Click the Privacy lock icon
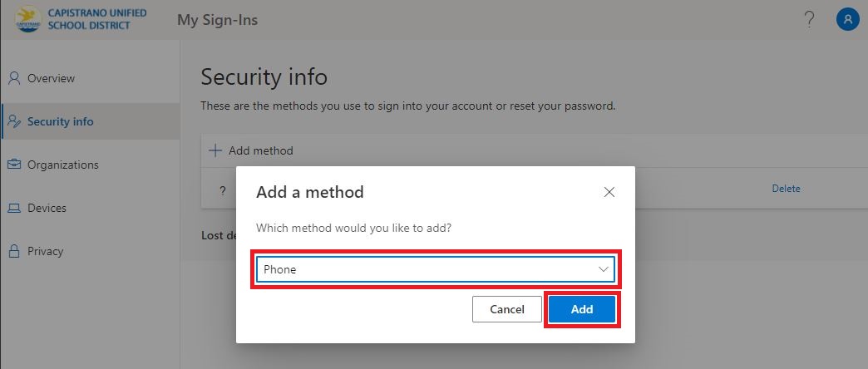This screenshot has height=369, width=868. pyautogui.click(x=14, y=251)
